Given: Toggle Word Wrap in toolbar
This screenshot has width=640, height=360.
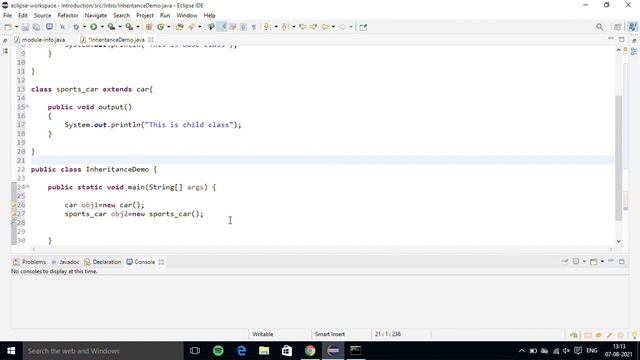Looking at the screenshot, I should 233,27.
